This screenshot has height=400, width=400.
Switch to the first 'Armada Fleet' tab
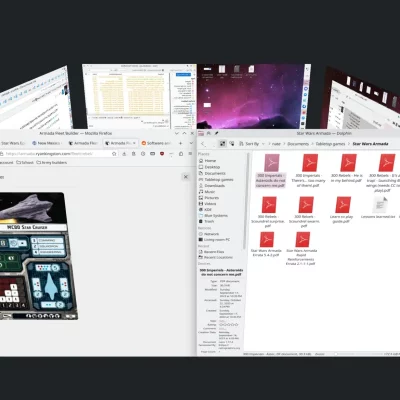point(83,143)
